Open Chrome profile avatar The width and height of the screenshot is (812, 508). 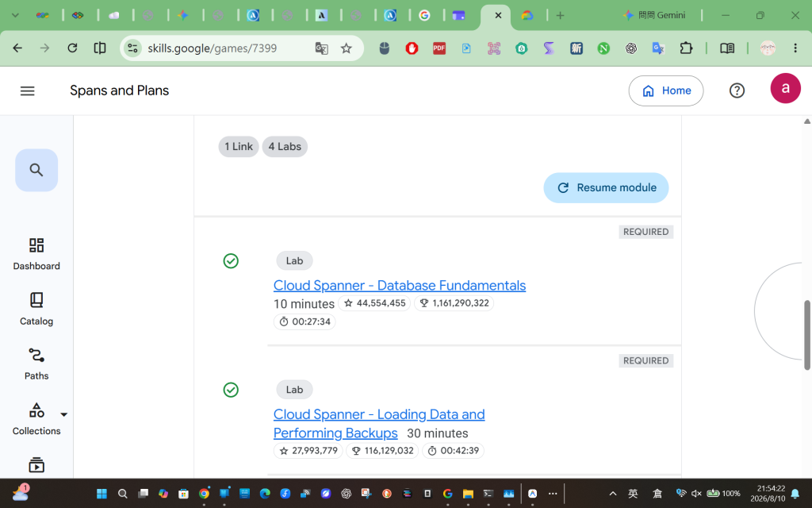768,48
